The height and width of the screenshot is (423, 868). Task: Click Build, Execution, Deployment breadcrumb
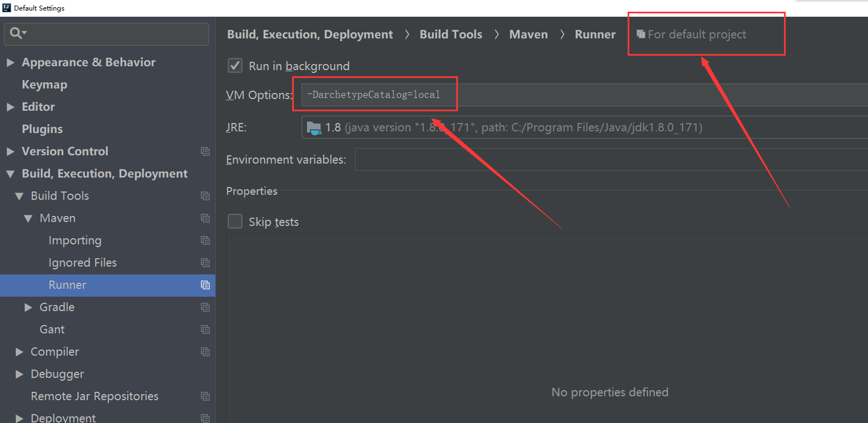tap(310, 35)
